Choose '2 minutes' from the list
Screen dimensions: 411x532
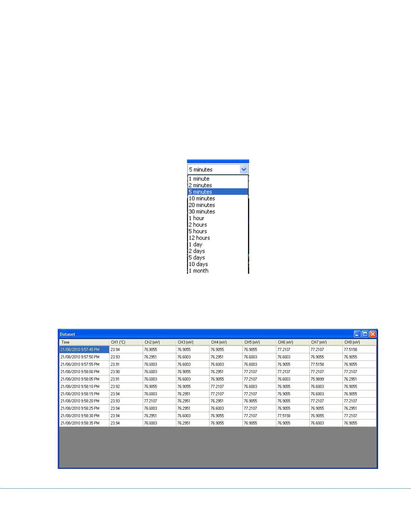tap(218, 185)
